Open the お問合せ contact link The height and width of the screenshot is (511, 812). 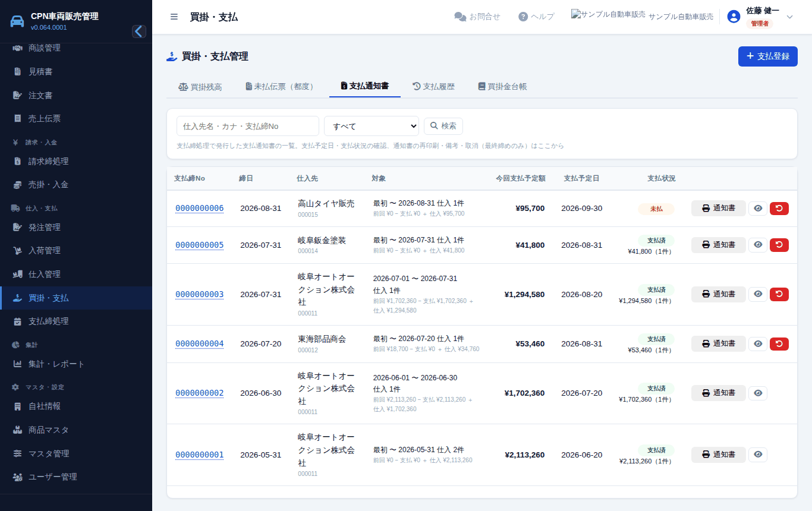[x=477, y=17]
